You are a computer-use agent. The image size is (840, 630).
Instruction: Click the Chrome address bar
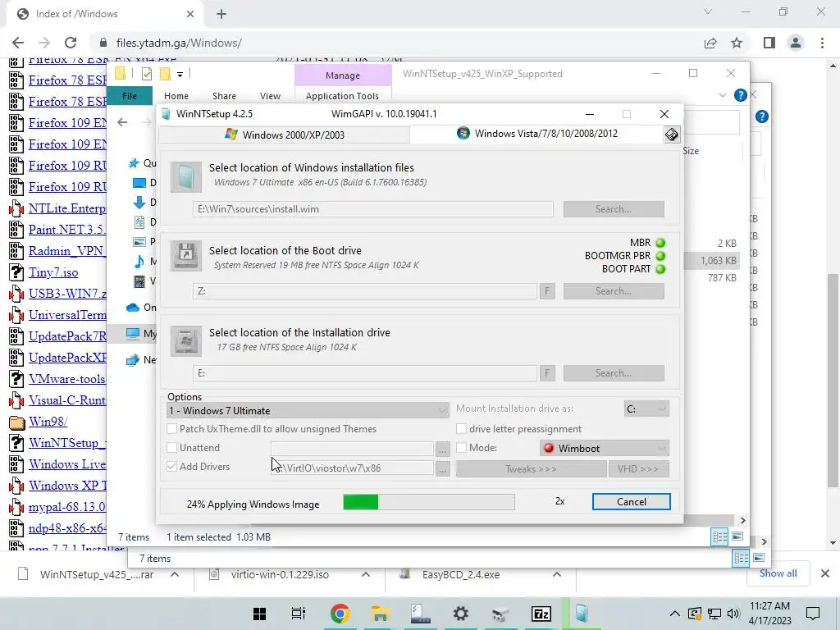(x=396, y=43)
